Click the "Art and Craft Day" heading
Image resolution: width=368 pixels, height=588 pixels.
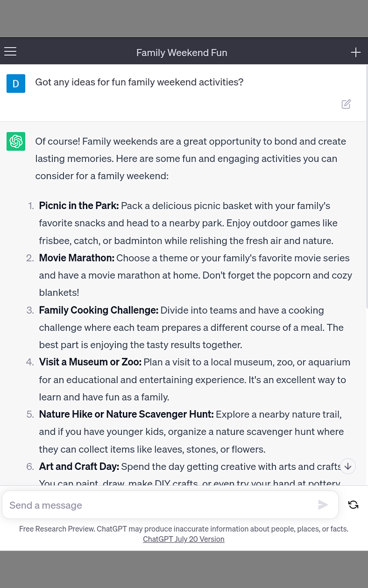(x=79, y=467)
